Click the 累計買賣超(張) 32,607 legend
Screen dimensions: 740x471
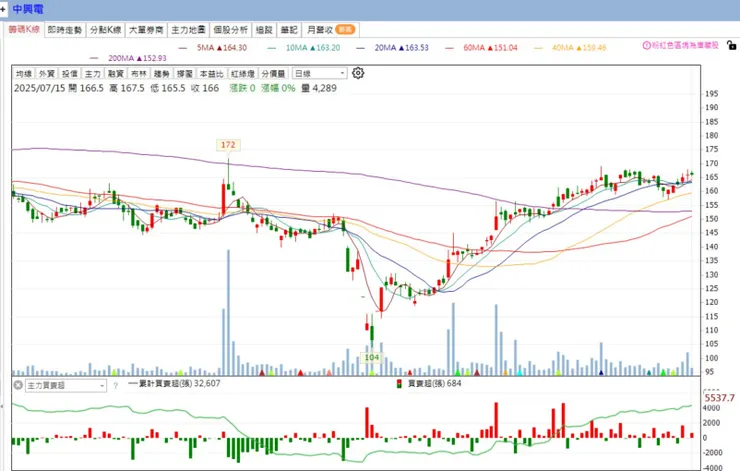tap(174, 383)
